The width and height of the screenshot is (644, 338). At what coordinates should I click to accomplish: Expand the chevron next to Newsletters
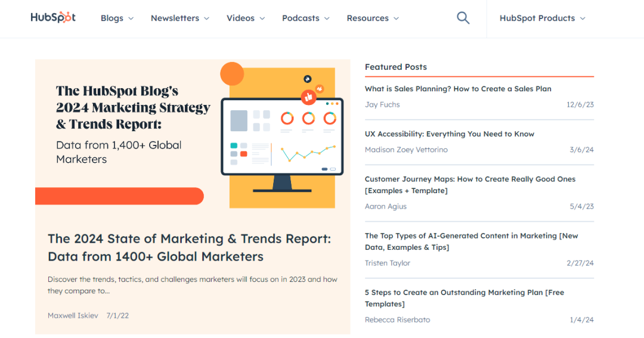(x=206, y=18)
